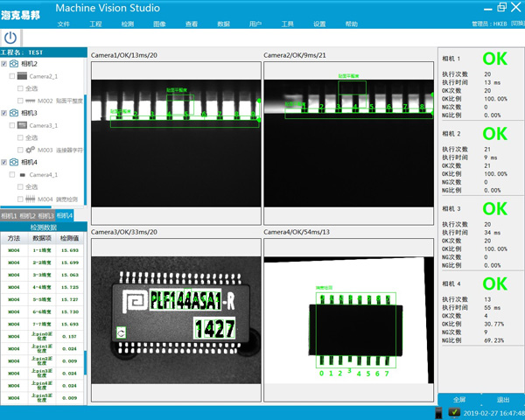This screenshot has width=525, height=420.
Task: Click the 切换 switch-user link
Action: pos(516,24)
